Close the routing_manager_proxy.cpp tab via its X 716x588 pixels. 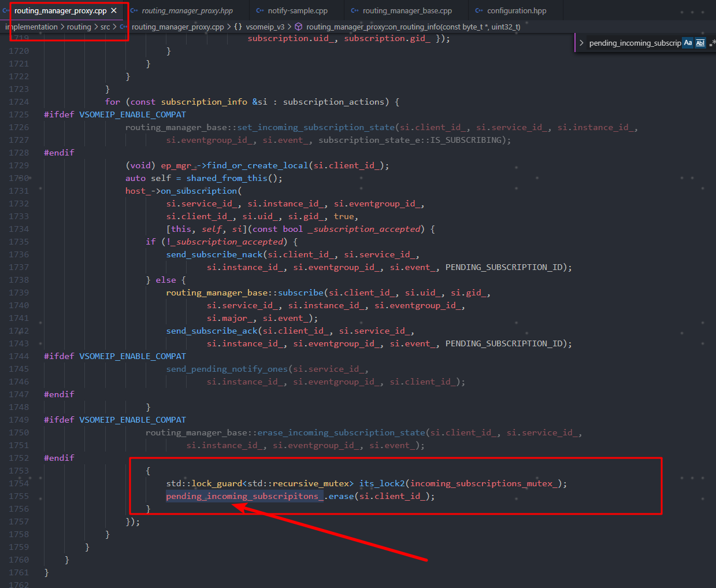click(x=113, y=10)
